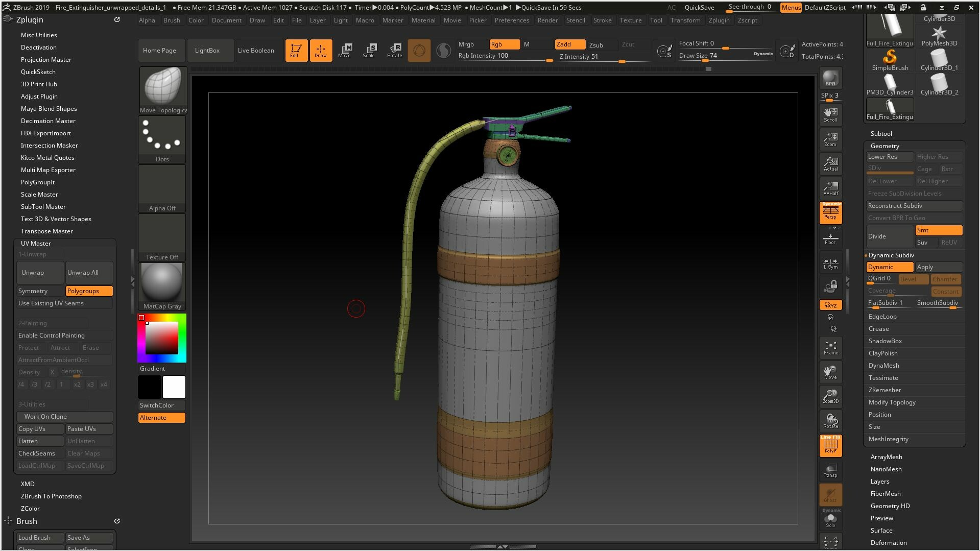Screen dimensions: 980x551
Task: Toggle Perspective (Persp) view
Action: (x=830, y=212)
